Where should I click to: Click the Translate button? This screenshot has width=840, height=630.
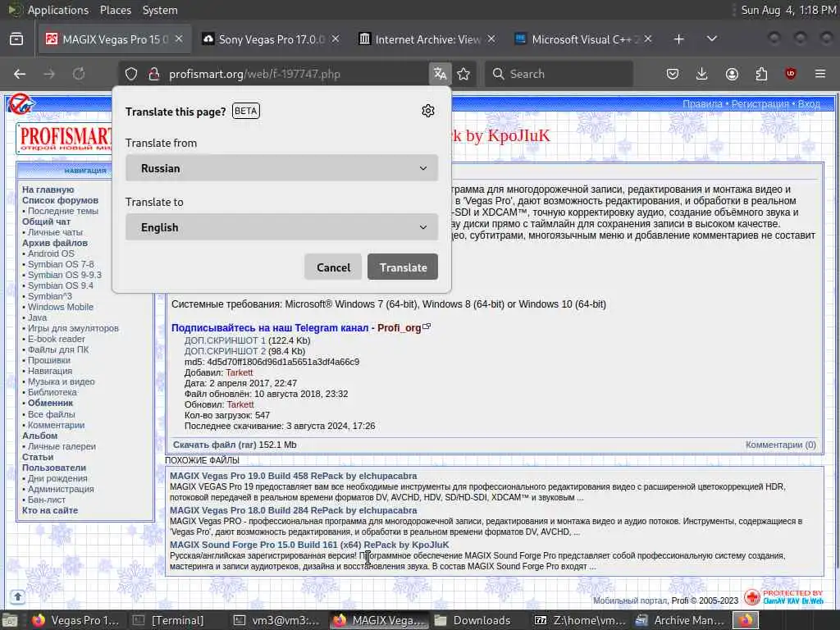coord(403,267)
